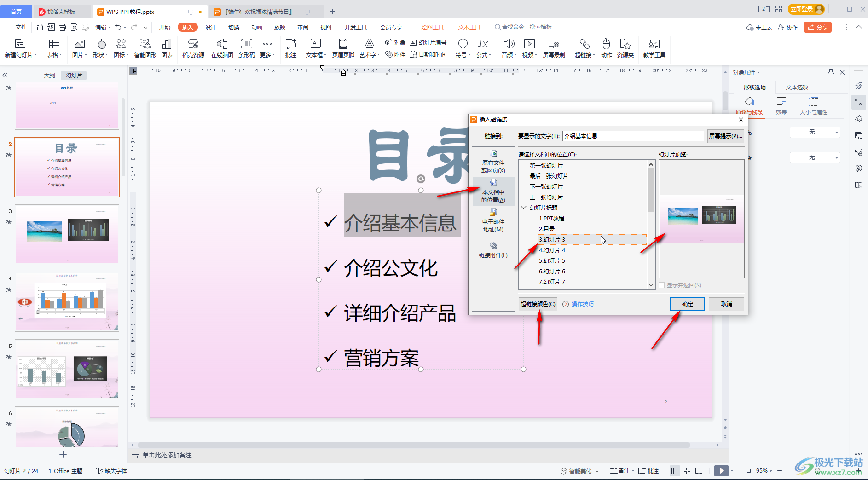Open the 无 fill dropdown in properties

(815, 132)
